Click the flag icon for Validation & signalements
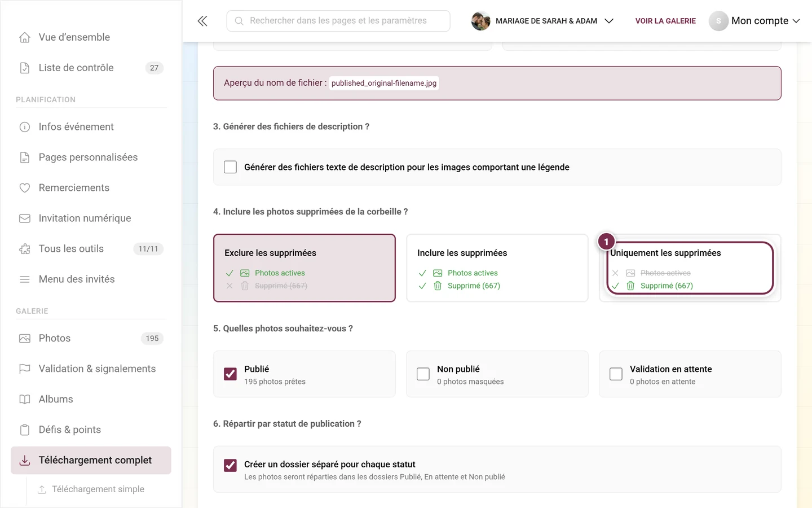 coord(25,369)
